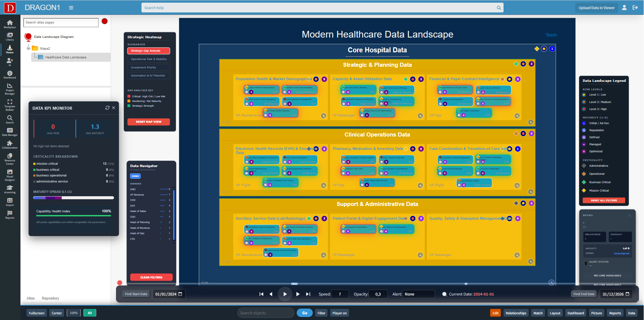The image size is (644, 320).
Task: Select the Operational Risk & Stability scenario
Action: [148, 59]
